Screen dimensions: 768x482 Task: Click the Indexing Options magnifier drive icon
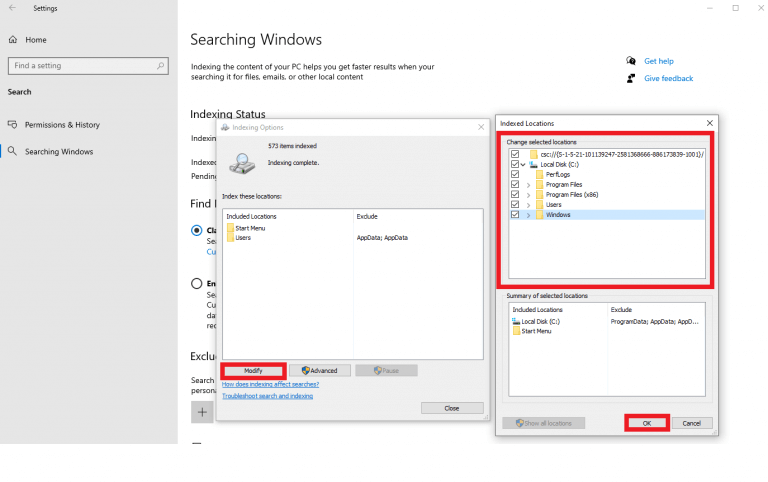click(x=242, y=164)
